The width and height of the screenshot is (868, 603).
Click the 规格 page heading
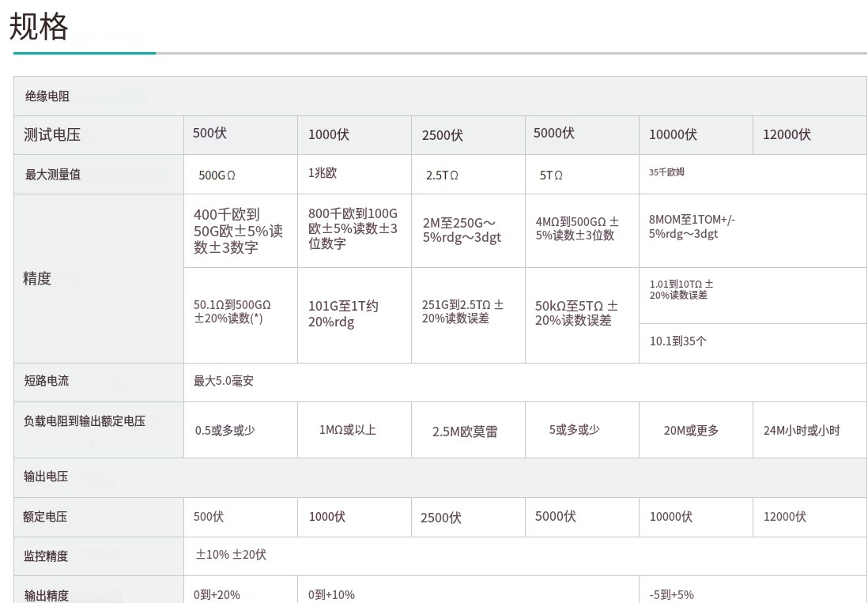39,27
